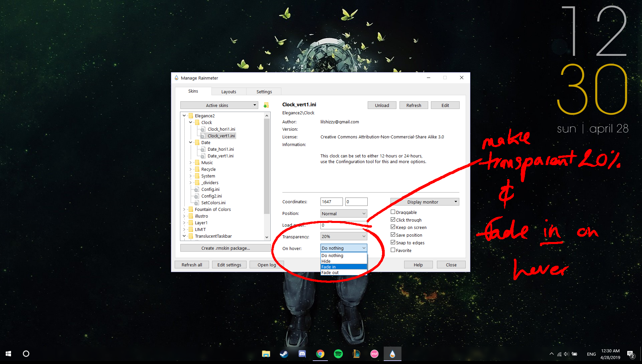The height and width of the screenshot is (364, 642).
Task: Open the Active skins dropdown
Action: [219, 105]
